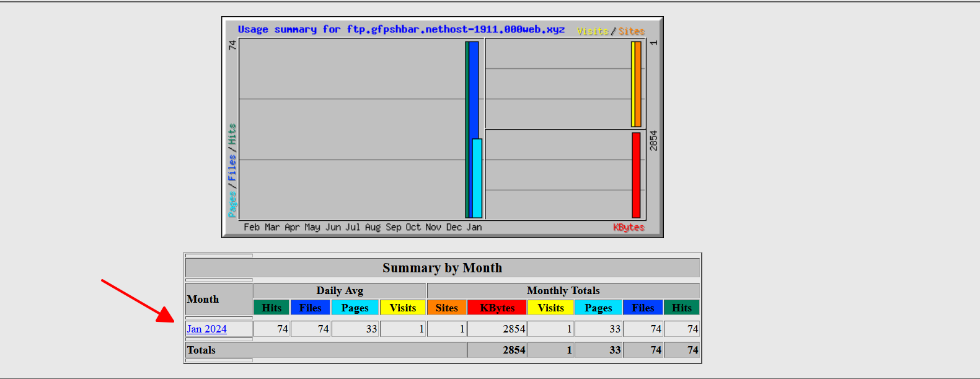Screen dimensions: 980x379
Task: Click the green Hits bar for Jan
Action: 467,130
